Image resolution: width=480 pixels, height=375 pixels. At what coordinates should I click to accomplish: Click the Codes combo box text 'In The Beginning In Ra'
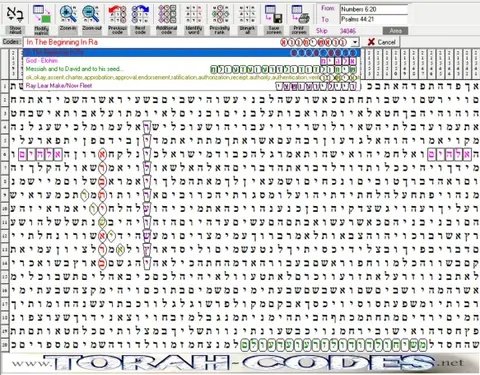pos(62,42)
